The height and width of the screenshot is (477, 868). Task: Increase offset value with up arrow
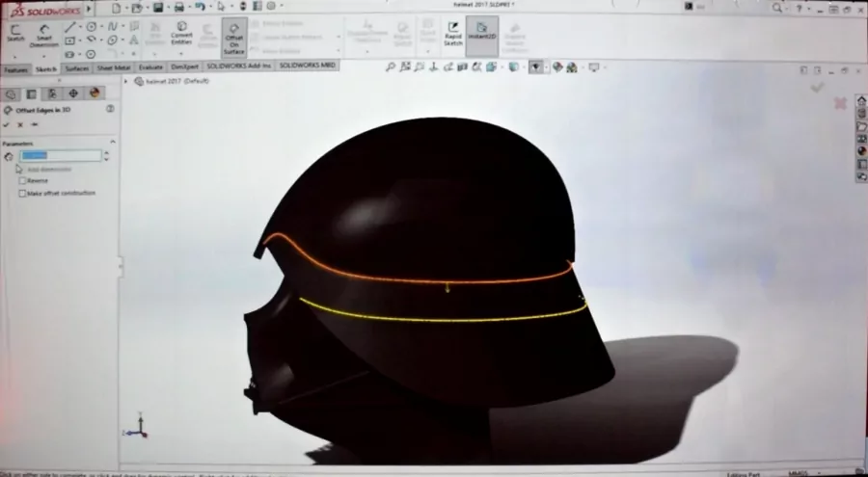tap(106, 153)
